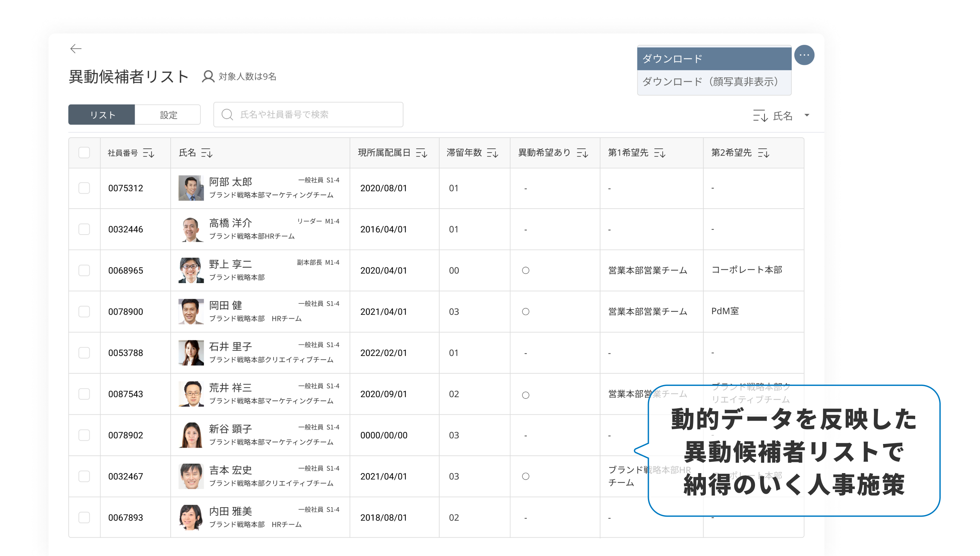Check the row for employee 0078900
The height and width of the screenshot is (556, 980).
(84, 312)
